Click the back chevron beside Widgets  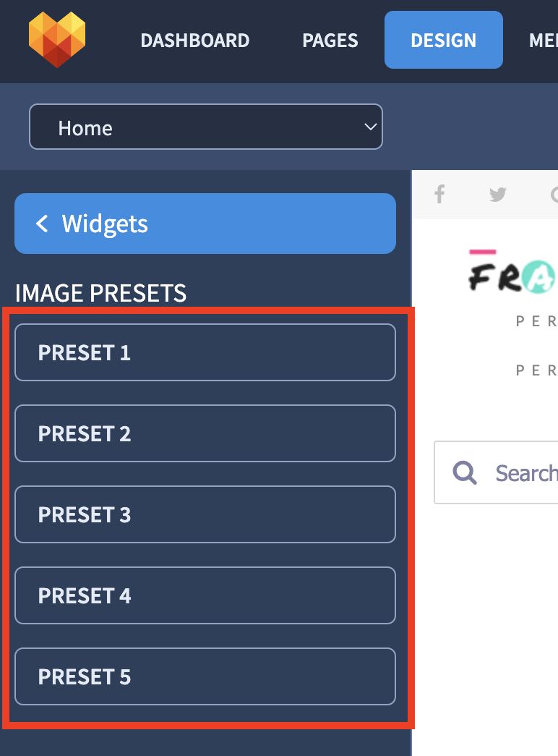[x=42, y=224]
